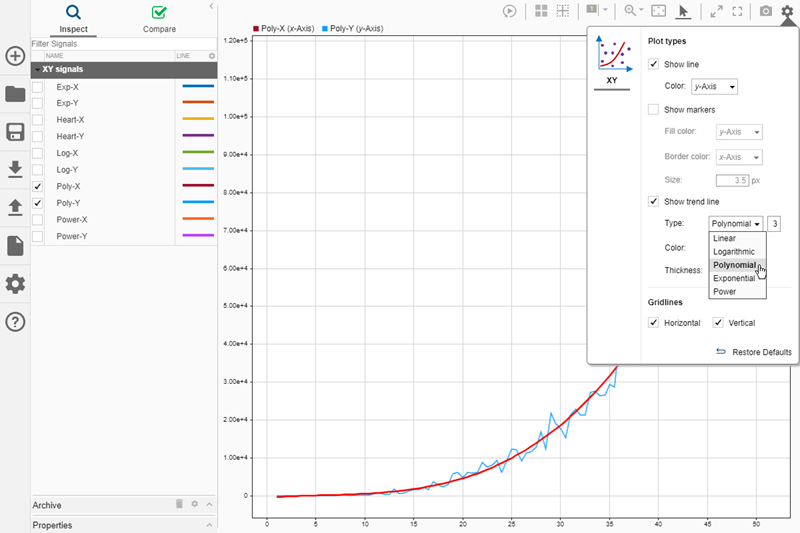The width and height of the screenshot is (800, 533).
Task: Click the replay play button in toolbar
Action: (x=509, y=11)
